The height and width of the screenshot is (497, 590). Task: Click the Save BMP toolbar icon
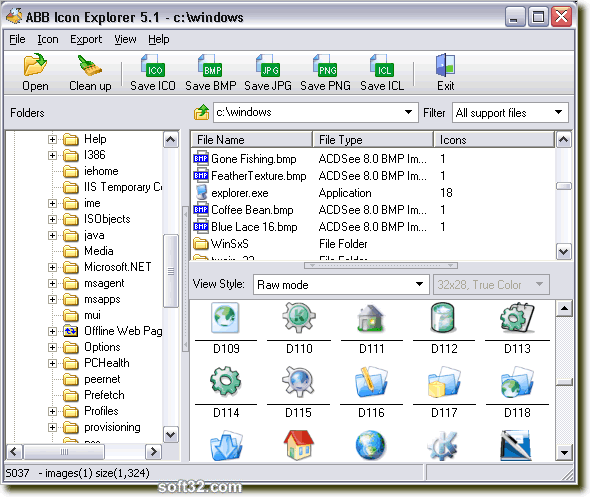210,65
